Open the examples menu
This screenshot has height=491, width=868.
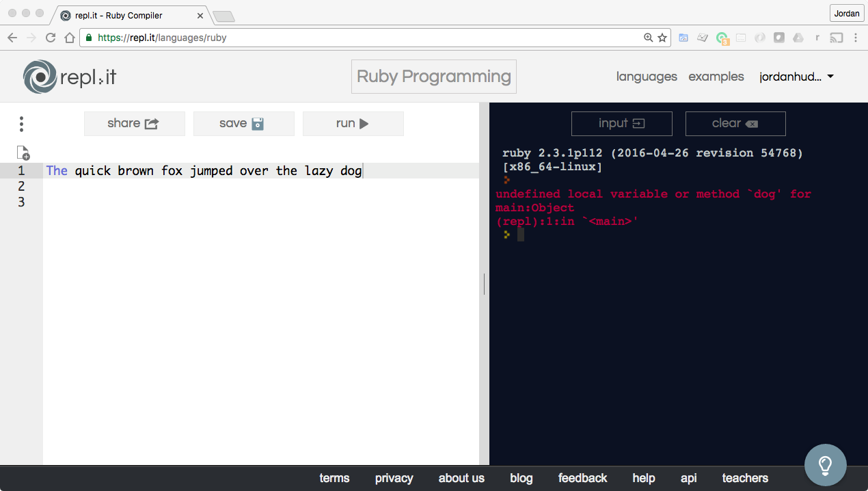pyautogui.click(x=716, y=77)
